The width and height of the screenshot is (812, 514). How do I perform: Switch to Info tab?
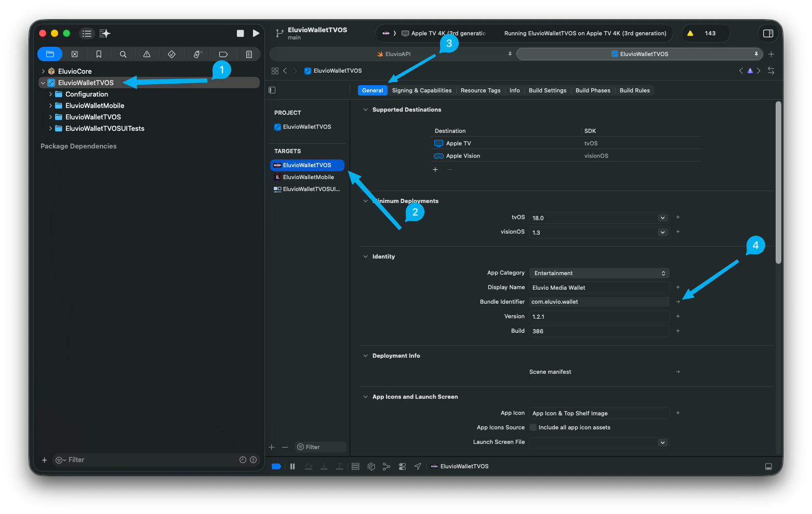[514, 90]
